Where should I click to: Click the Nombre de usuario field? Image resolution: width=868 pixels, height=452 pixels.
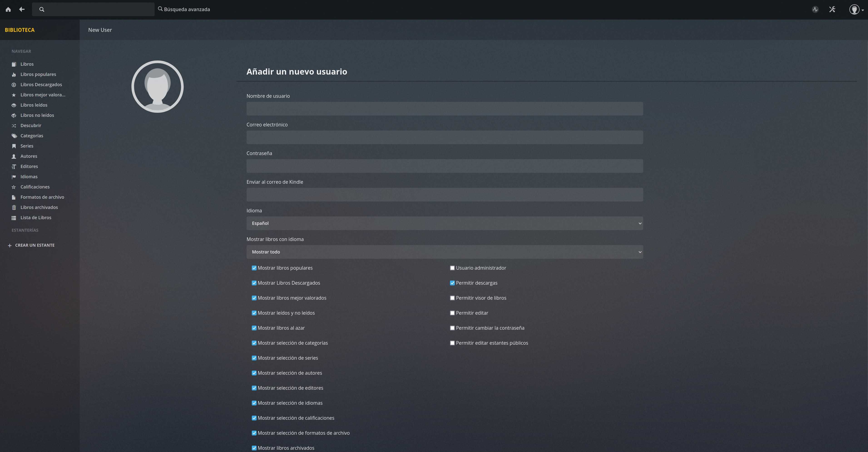coord(445,109)
